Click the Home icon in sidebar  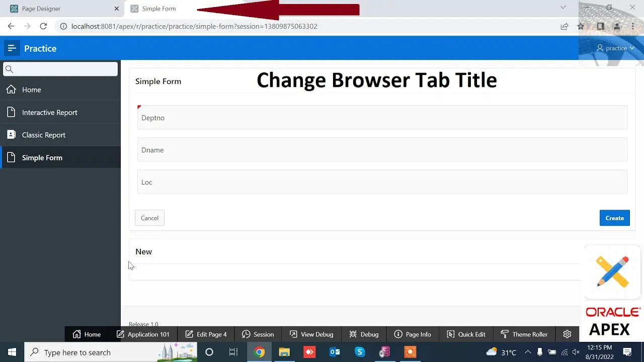11,89
